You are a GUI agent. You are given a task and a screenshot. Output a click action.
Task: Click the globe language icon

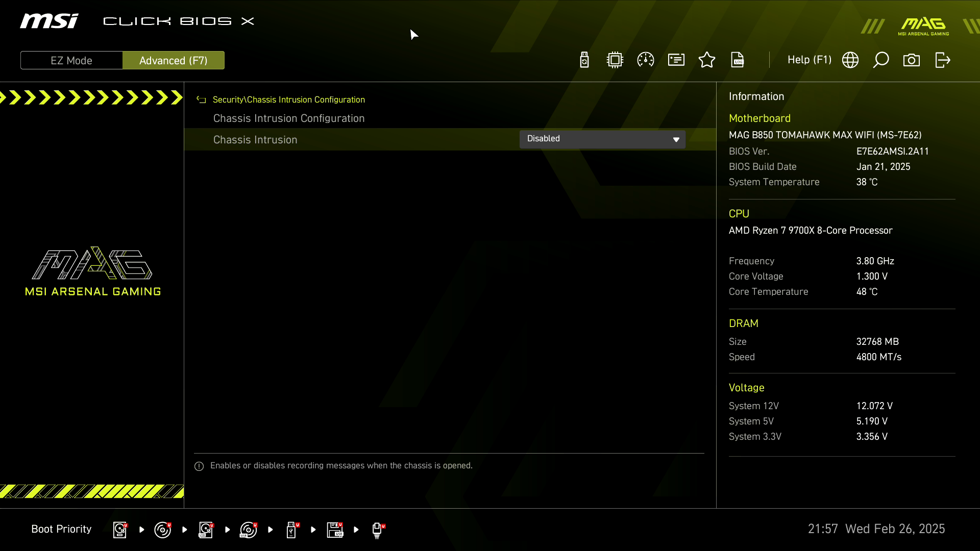click(x=850, y=60)
